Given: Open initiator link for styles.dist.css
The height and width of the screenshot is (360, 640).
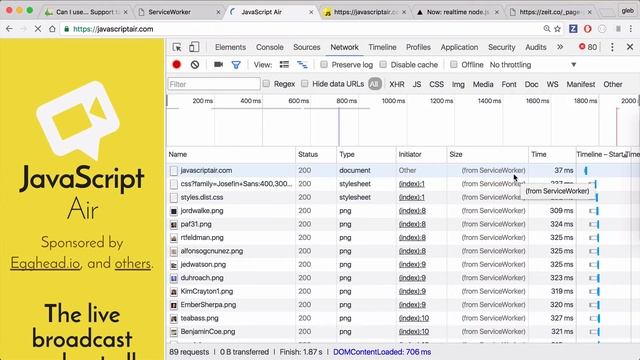Looking at the screenshot, I should click(x=411, y=198).
